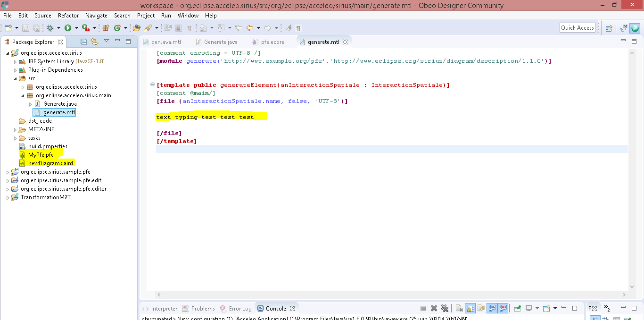Expand the tasks folder
The width and height of the screenshot is (644, 320).
click(15, 138)
